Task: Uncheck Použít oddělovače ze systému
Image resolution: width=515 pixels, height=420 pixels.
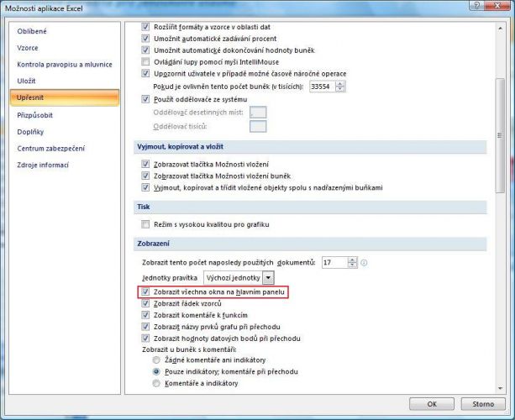Action: [145, 99]
